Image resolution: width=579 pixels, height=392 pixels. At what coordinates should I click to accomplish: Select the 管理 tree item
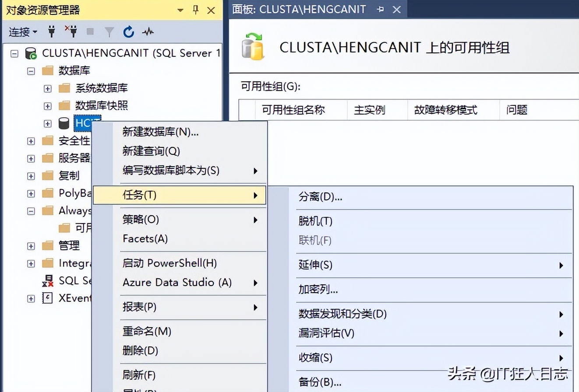pyautogui.click(x=69, y=245)
